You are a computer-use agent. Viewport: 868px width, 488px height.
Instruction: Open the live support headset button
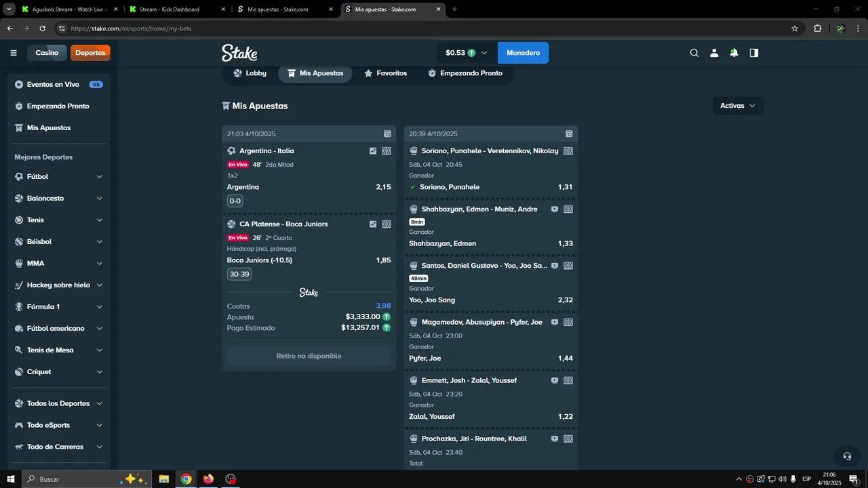(x=846, y=456)
